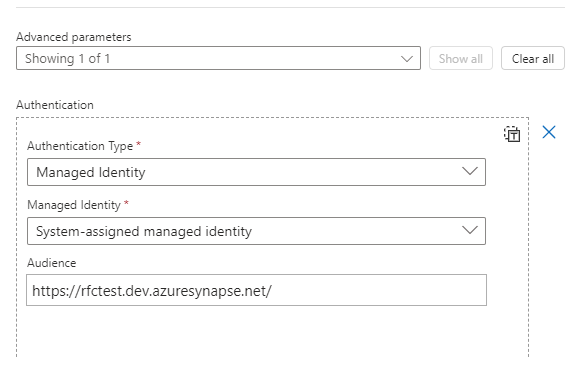Click required asterisk beside Managed Identity label
Image resolution: width=576 pixels, height=372 pixels.
[126, 203]
